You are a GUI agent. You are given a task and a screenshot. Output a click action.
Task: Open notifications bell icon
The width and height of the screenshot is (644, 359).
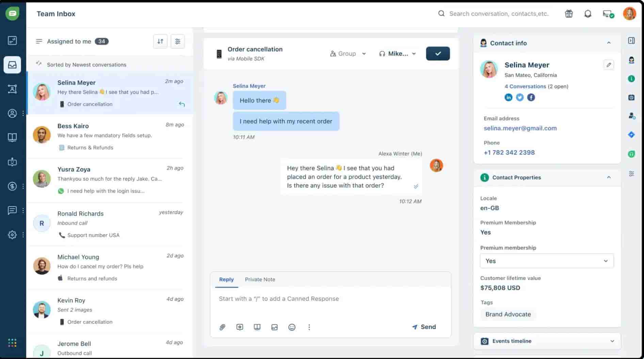pyautogui.click(x=588, y=14)
